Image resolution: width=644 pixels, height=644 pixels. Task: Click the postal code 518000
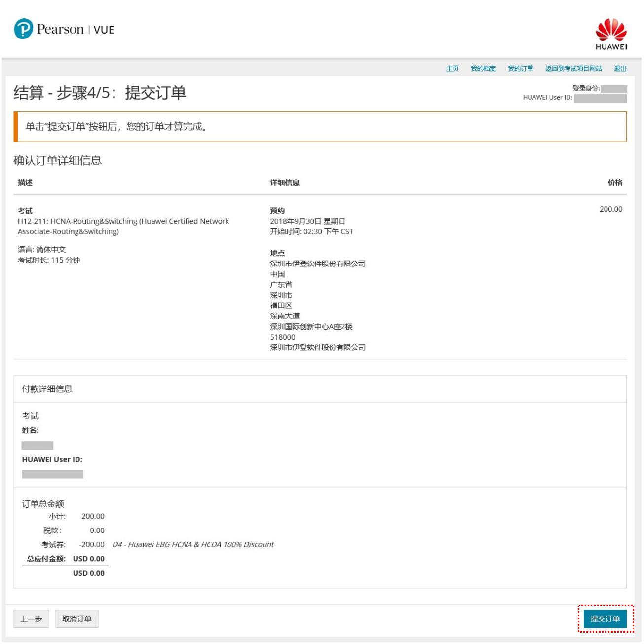coord(282,337)
